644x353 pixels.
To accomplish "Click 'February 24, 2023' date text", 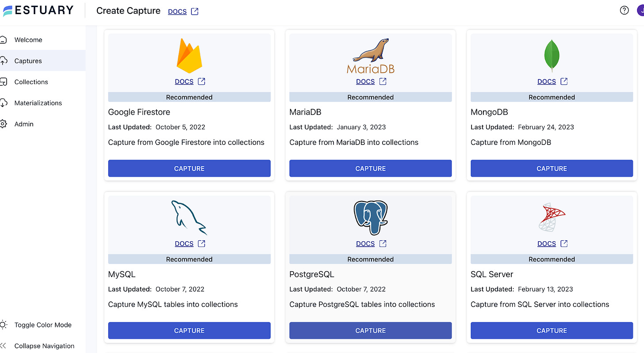I will [x=546, y=127].
